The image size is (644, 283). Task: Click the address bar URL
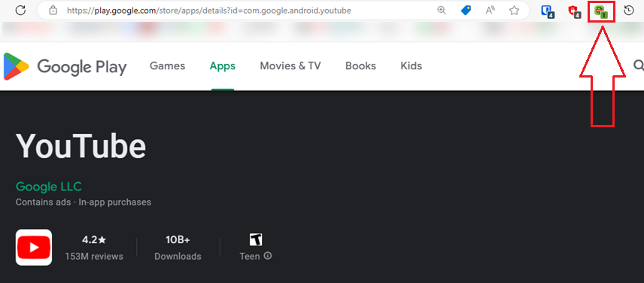click(x=209, y=11)
